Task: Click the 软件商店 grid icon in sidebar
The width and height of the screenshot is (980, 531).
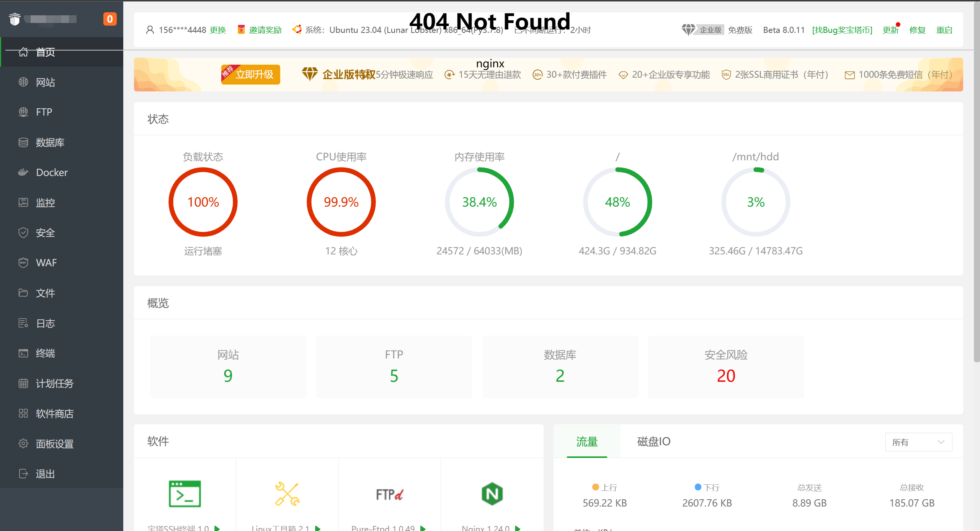Action: [x=23, y=414]
